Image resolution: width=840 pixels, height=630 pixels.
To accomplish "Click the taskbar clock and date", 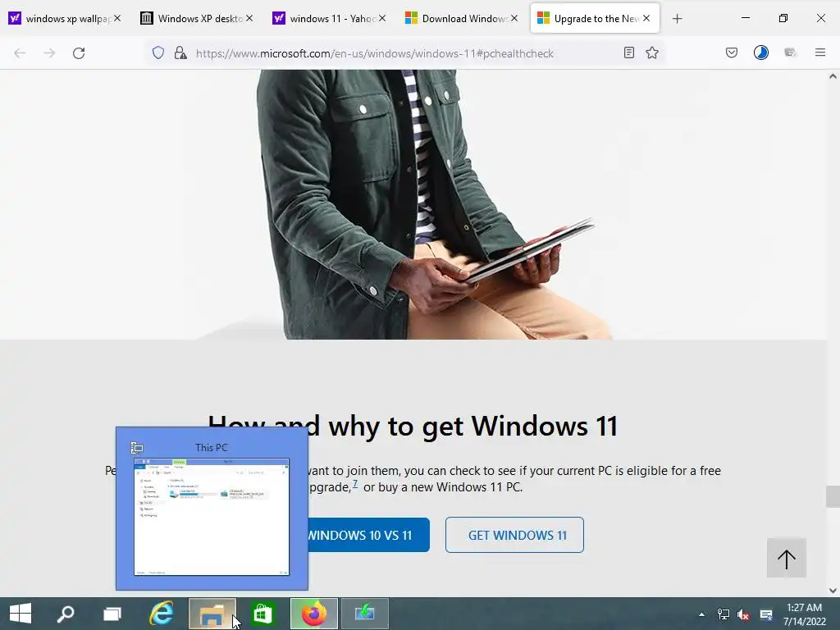I will pyautogui.click(x=804, y=614).
